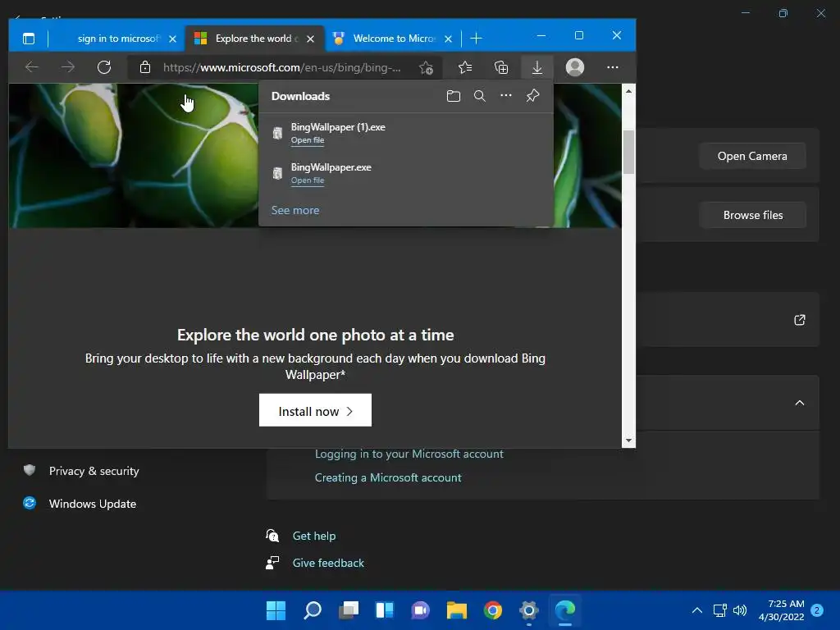Open volume control in system tray
The image size is (840, 630).
coord(740,610)
